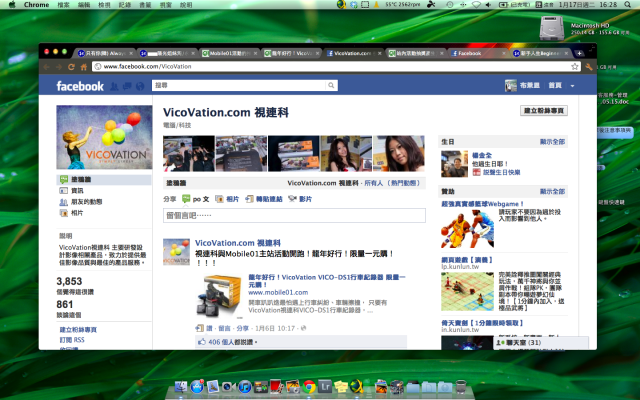
Task: Click the 建立粉絲專頁 button at top right
Action: coord(544,111)
